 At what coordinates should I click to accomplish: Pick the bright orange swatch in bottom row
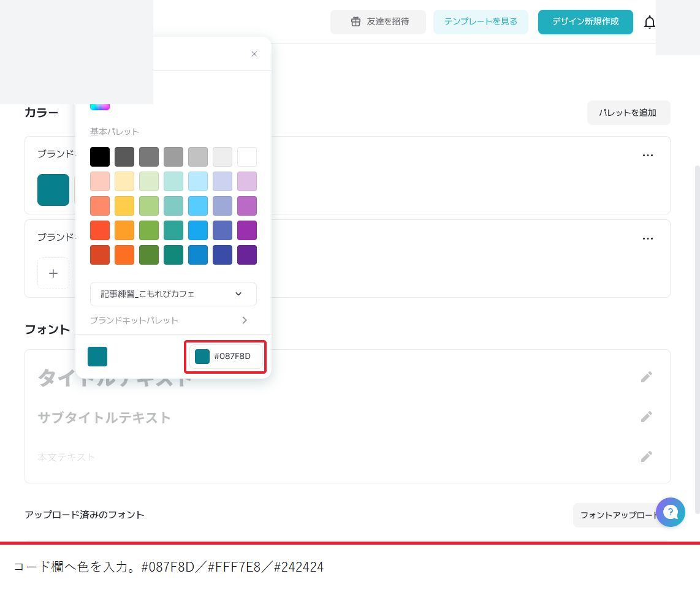(124, 255)
